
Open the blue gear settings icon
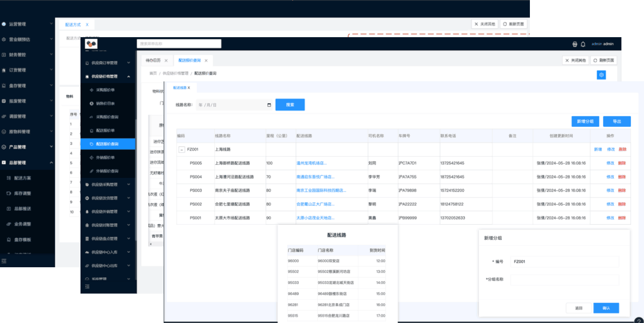click(x=601, y=75)
